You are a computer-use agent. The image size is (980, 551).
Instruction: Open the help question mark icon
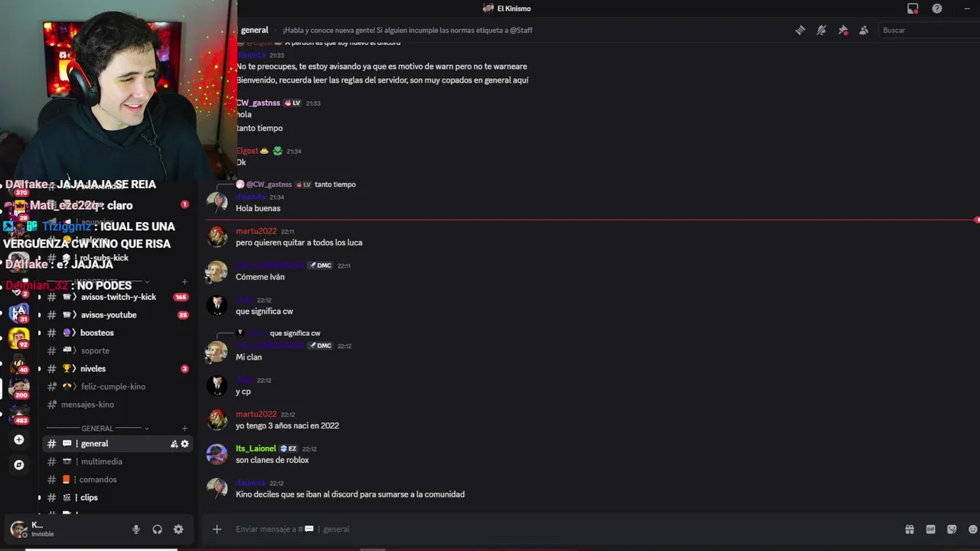(937, 8)
